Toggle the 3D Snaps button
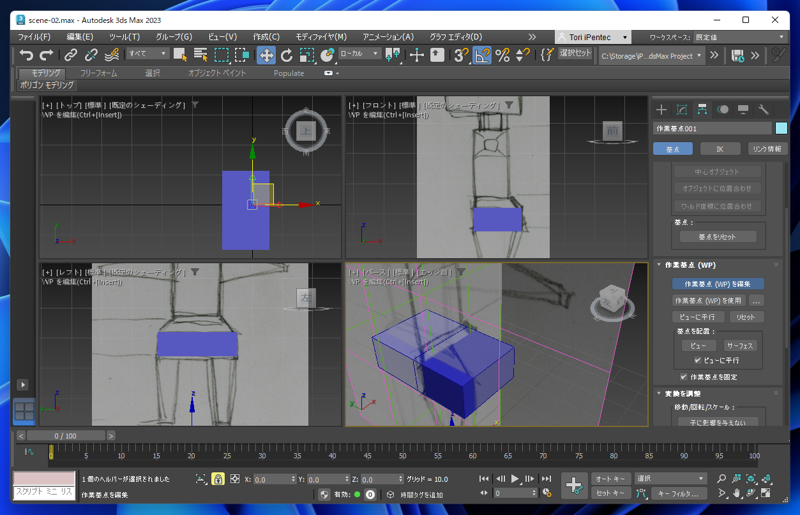Viewport: 800px width, 515px height. pyautogui.click(x=461, y=55)
